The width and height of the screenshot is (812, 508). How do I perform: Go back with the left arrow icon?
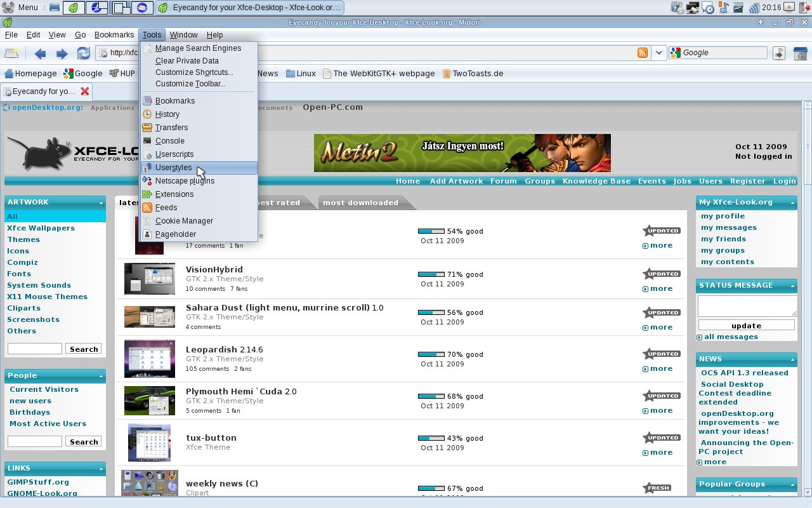[40, 53]
